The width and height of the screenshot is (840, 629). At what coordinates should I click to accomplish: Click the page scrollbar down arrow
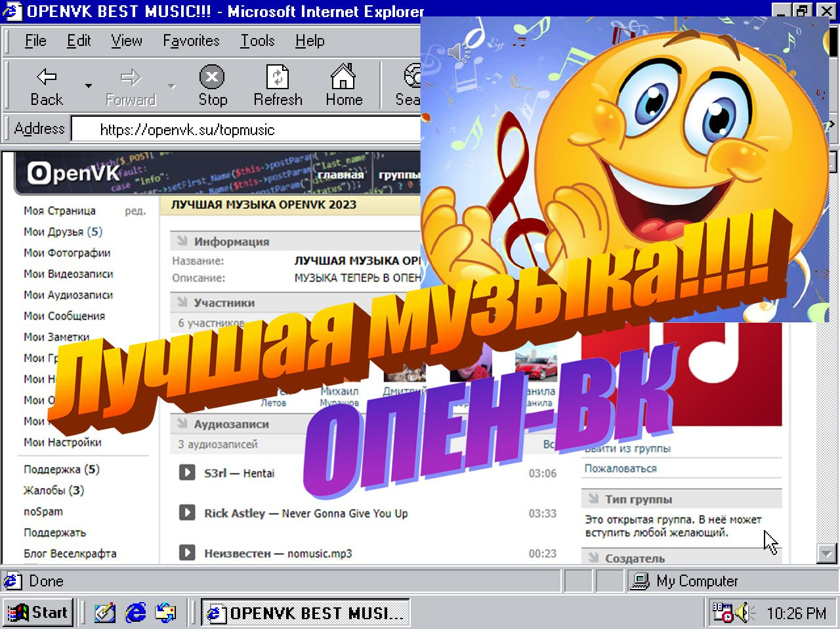click(x=826, y=554)
